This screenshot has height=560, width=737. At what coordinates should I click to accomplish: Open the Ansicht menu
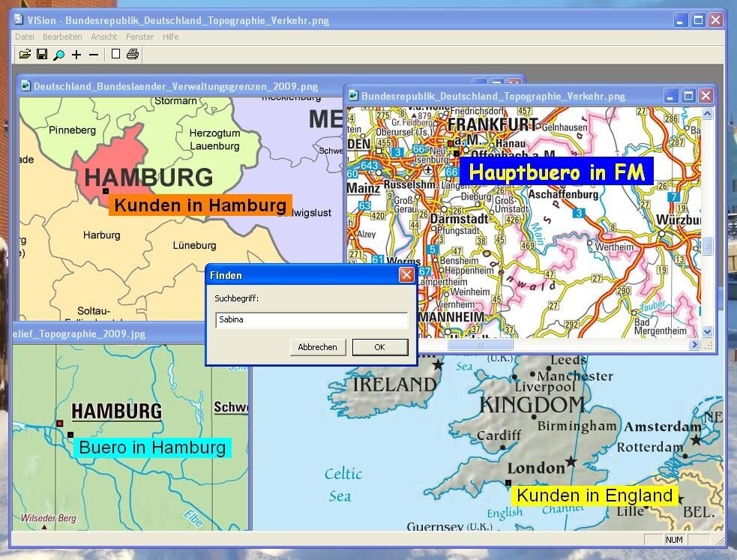(x=104, y=37)
